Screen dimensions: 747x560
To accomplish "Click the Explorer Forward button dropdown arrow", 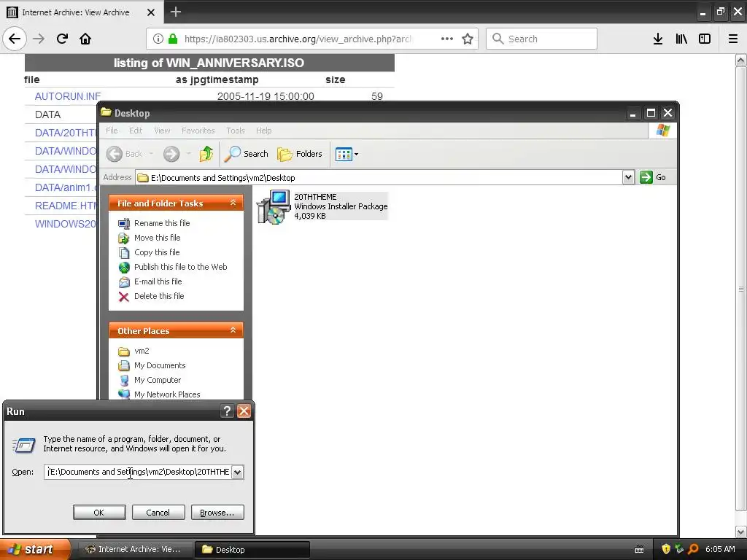I will [189, 154].
